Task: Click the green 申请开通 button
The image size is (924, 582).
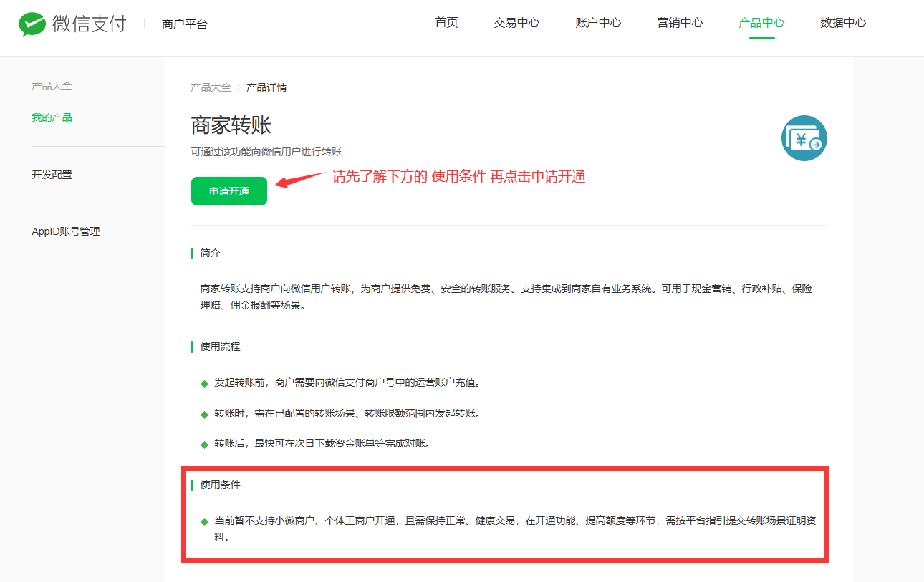Action: [229, 191]
